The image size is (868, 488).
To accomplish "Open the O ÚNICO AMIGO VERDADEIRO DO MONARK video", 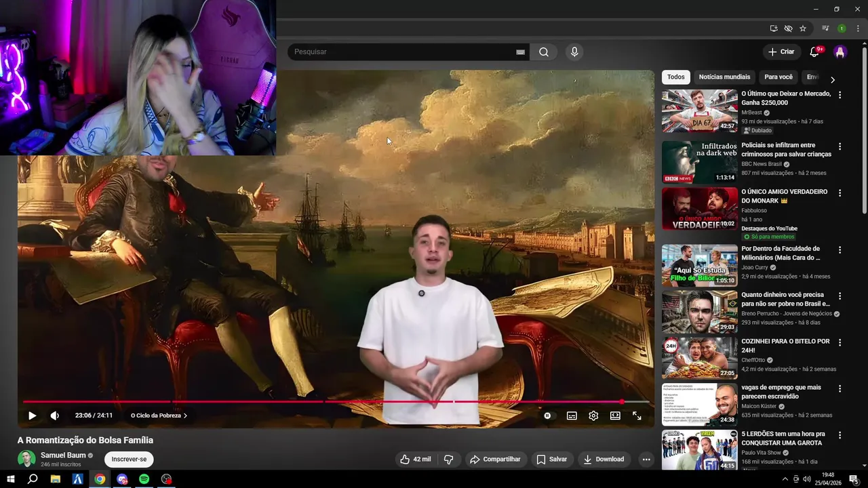I will pos(785,197).
